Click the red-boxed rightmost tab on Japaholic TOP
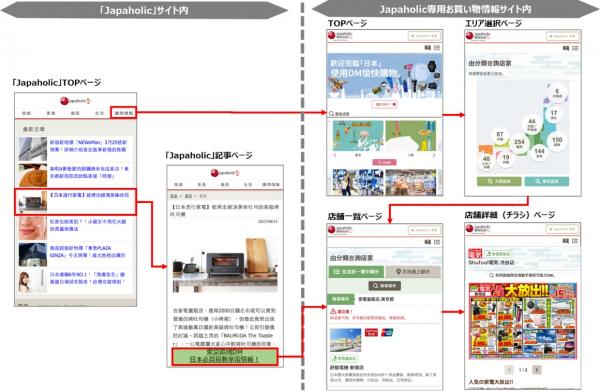Image resolution: width=600 pixels, height=392 pixels. coord(124,113)
